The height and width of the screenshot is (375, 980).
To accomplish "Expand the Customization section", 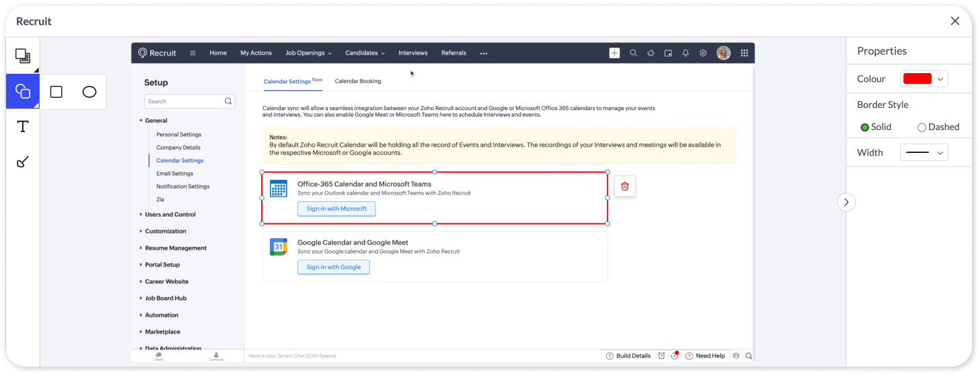I will pos(163,231).
